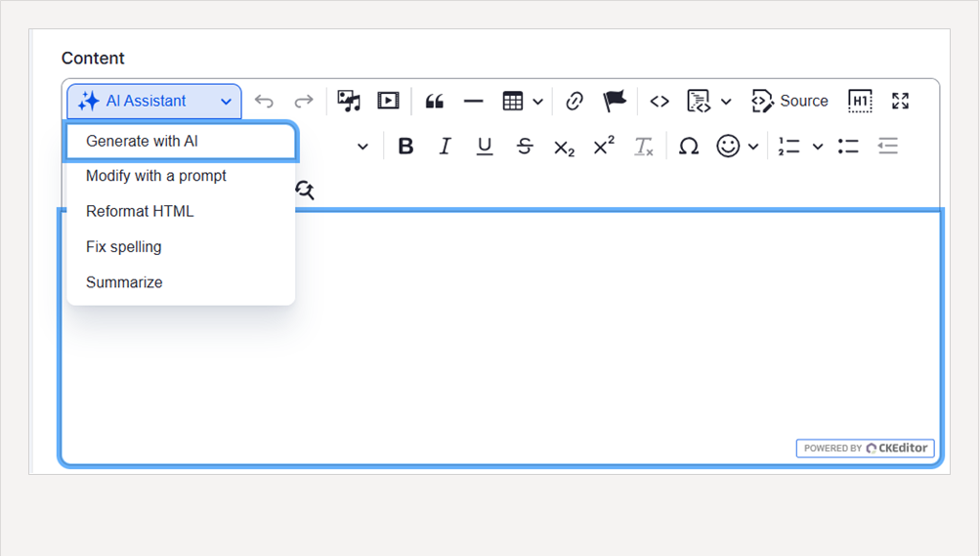Select Summarize option
This screenshot has width=980, height=556.
click(x=181, y=282)
